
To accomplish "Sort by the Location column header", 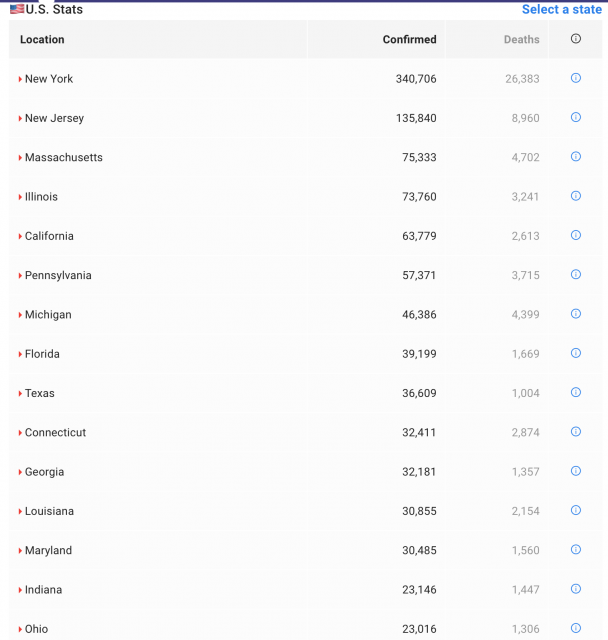I will [x=42, y=40].
